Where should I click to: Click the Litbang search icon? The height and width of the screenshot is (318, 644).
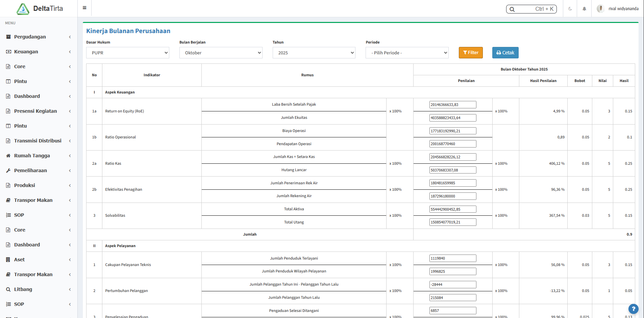click(x=8, y=289)
